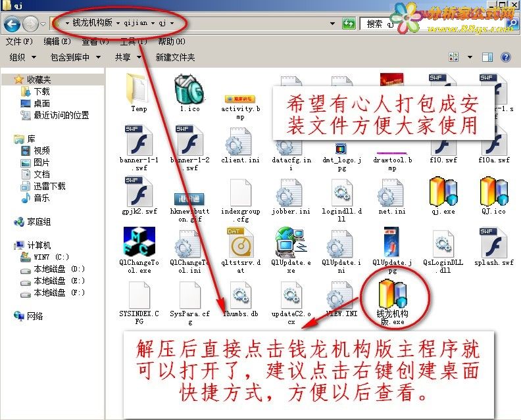Select the splash.swf file

[494, 247]
